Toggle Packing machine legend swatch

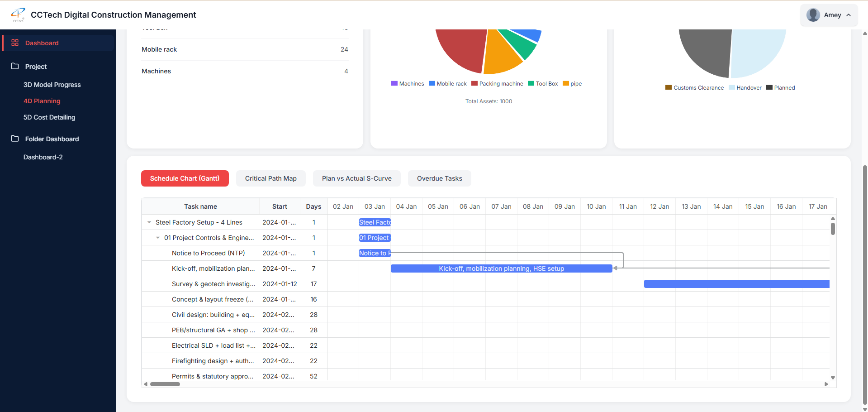click(474, 83)
